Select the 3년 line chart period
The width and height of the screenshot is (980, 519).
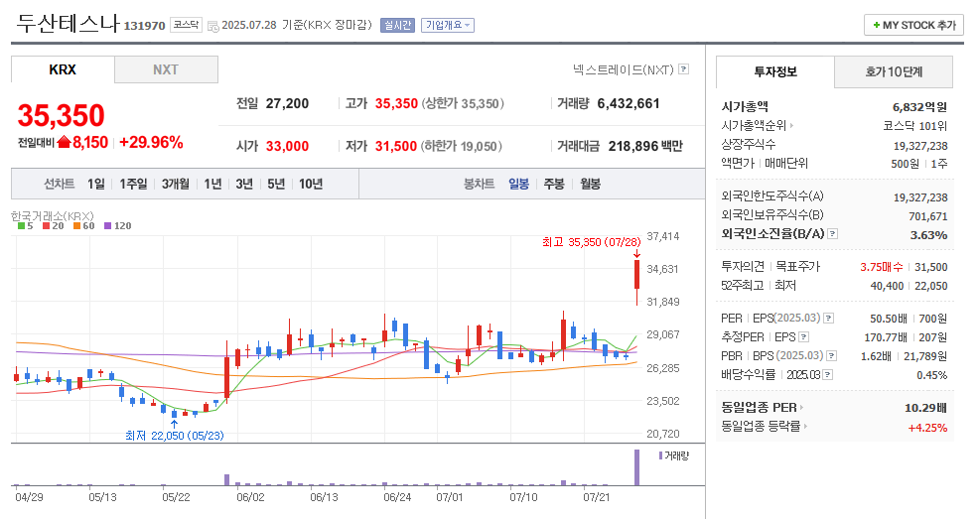coord(243,184)
